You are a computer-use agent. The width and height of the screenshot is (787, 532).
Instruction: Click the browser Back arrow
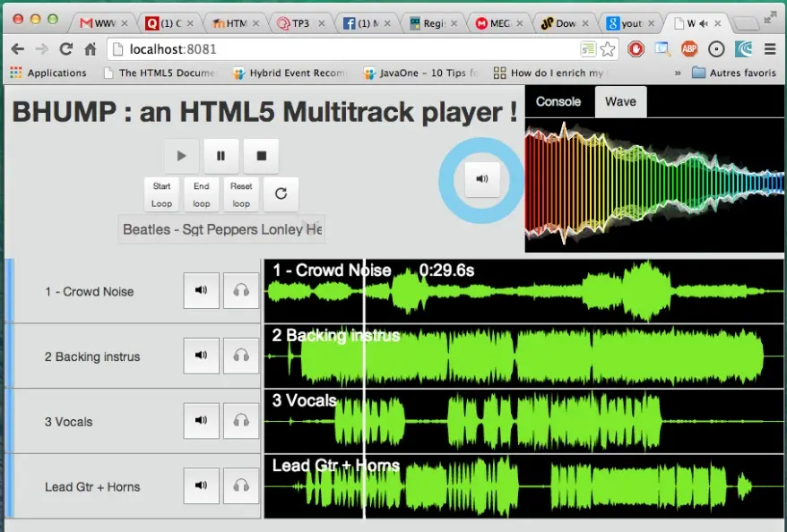(18, 49)
